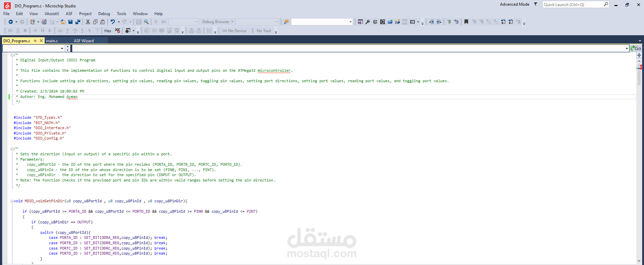Click the New Project toolbar icon
The image size is (644, 265).
pos(32,22)
